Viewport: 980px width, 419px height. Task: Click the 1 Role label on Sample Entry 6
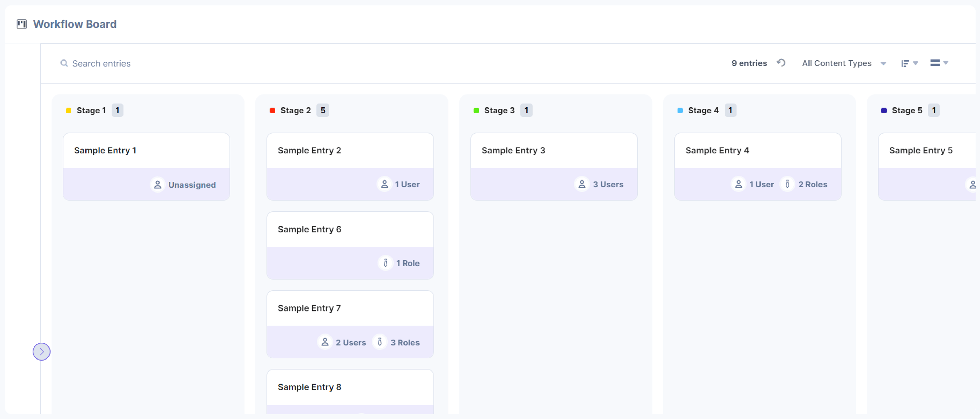click(408, 263)
